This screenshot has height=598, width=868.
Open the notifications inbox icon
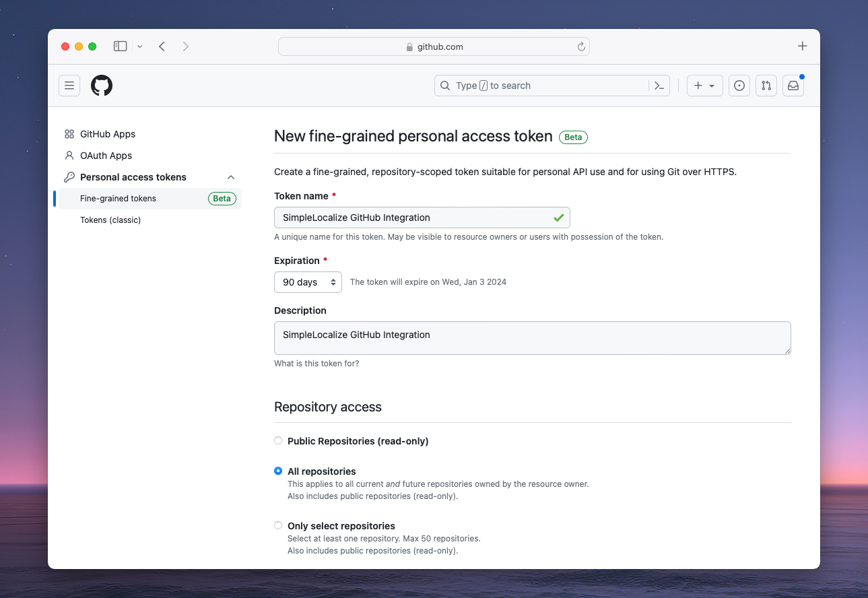pos(793,86)
